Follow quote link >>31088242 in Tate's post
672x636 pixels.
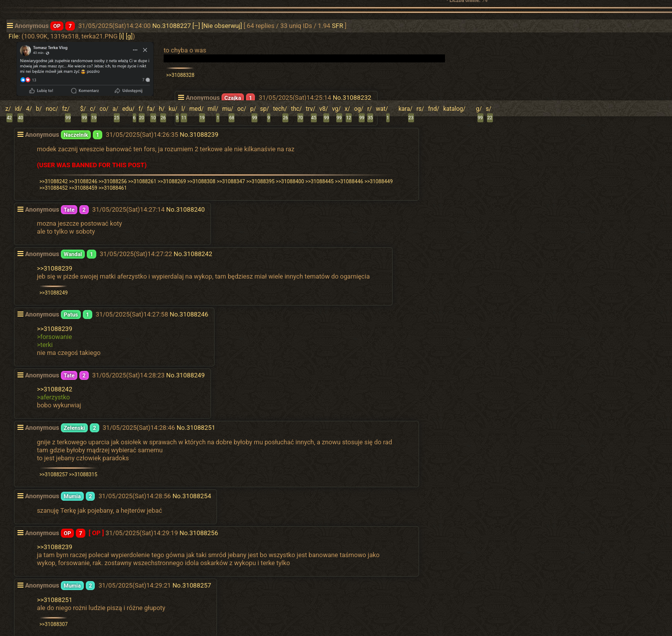pyautogui.click(x=54, y=389)
